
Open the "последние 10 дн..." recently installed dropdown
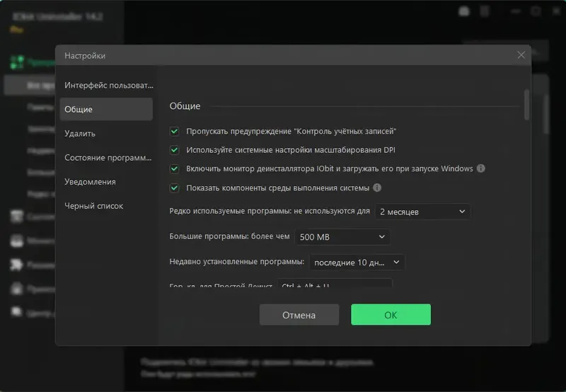(x=356, y=262)
